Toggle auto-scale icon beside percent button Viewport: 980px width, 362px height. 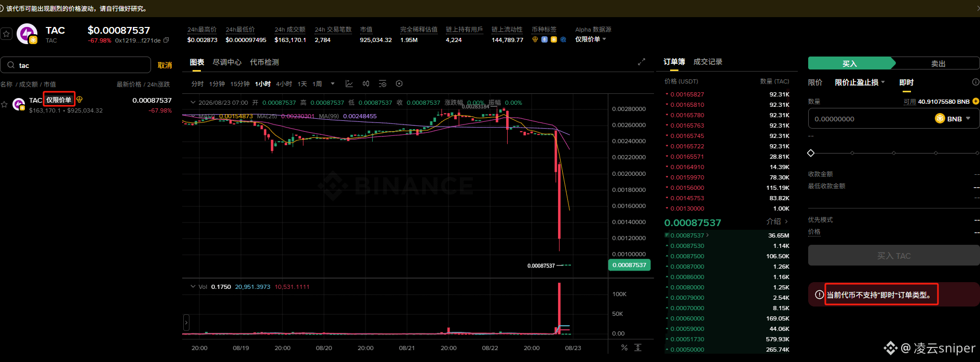click(638, 347)
